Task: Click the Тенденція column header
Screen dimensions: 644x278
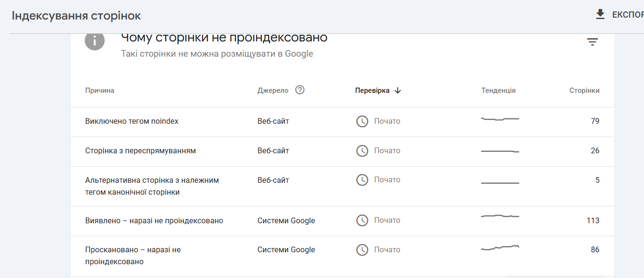Action: click(498, 90)
